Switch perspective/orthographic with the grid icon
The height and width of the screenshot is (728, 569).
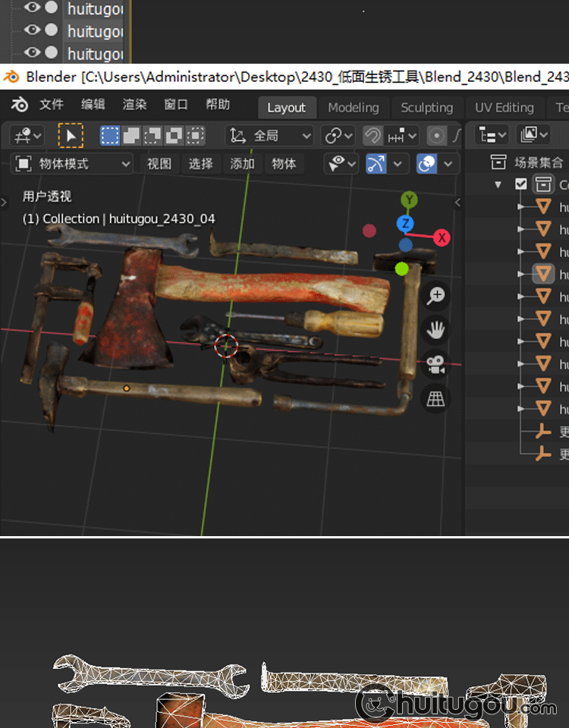coord(435,399)
